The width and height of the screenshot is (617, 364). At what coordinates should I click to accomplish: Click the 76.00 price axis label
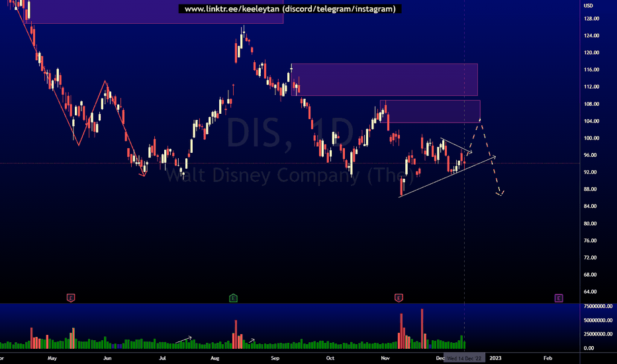point(591,240)
